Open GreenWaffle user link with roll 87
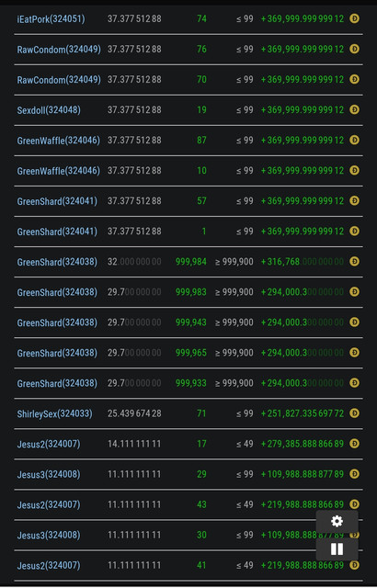Screen dimensions: 377x588 (x=59, y=141)
